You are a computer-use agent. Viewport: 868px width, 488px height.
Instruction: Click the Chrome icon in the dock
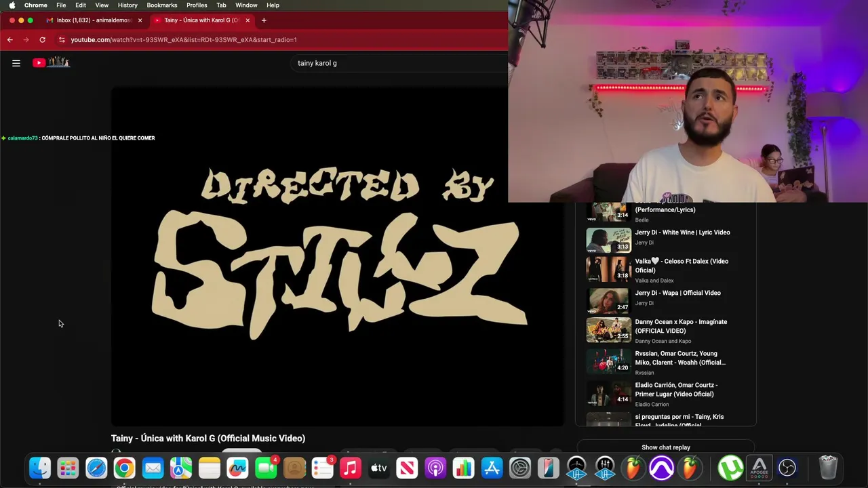click(124, 468)
